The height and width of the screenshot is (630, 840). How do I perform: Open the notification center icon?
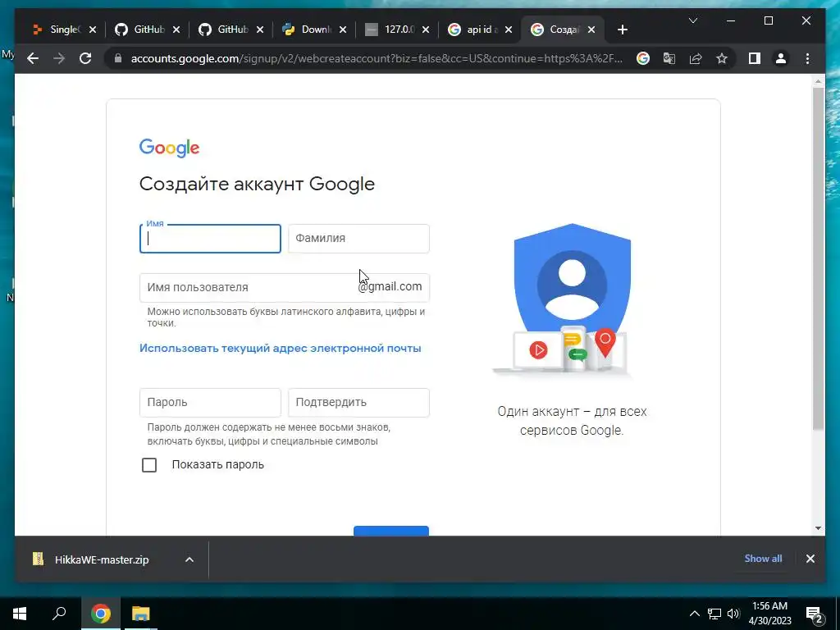pos(815,614)
